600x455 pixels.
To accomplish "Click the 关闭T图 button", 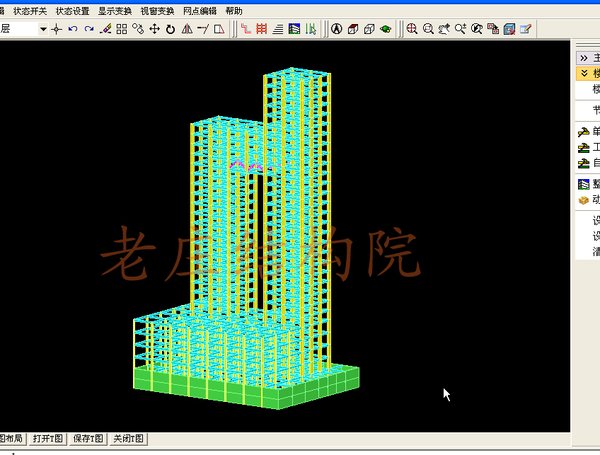I will pos(129,439).
